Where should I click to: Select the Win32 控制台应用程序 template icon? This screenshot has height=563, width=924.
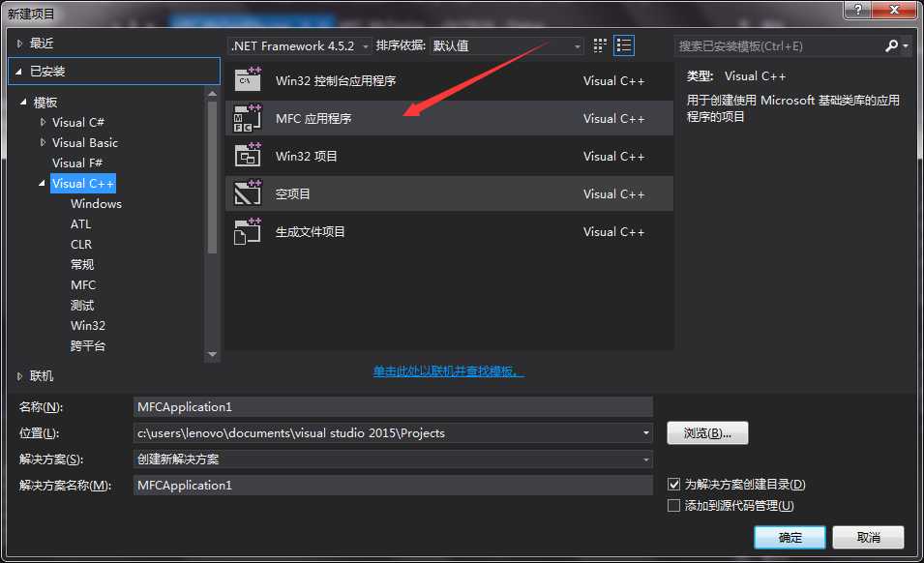click(248, 80)
